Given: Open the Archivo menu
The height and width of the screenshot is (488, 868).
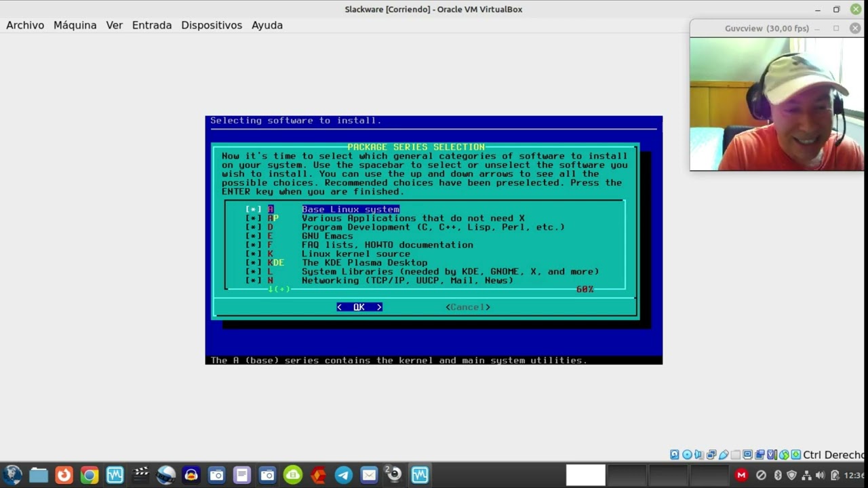Looking at the screenshot, I should [25, 25].
